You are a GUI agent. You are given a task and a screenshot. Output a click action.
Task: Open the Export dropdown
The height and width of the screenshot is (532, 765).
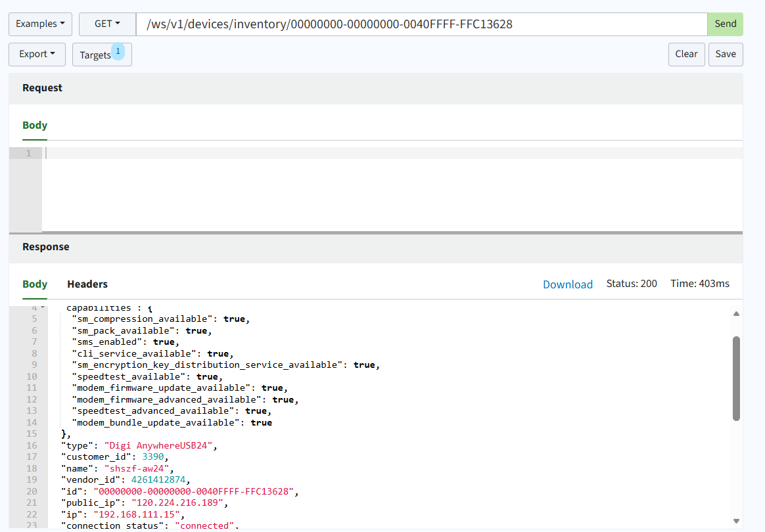coord(37,54)
